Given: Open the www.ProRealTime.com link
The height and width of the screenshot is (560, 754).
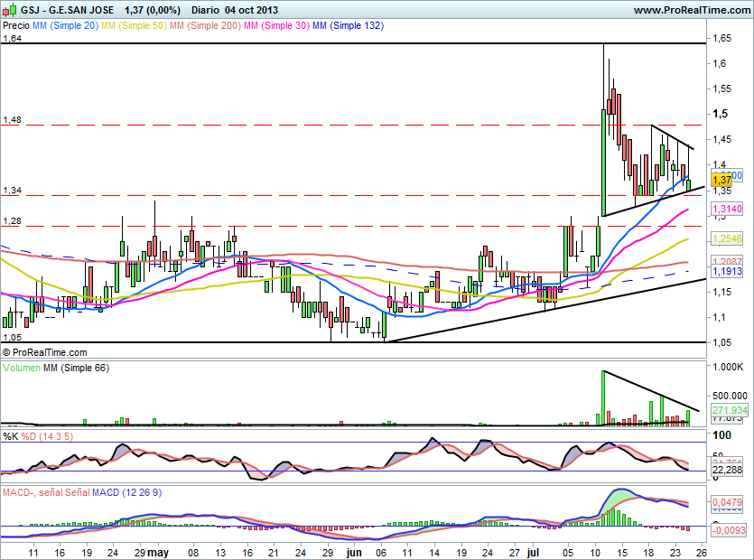Looking at the screenshot, I should [692, 10].
